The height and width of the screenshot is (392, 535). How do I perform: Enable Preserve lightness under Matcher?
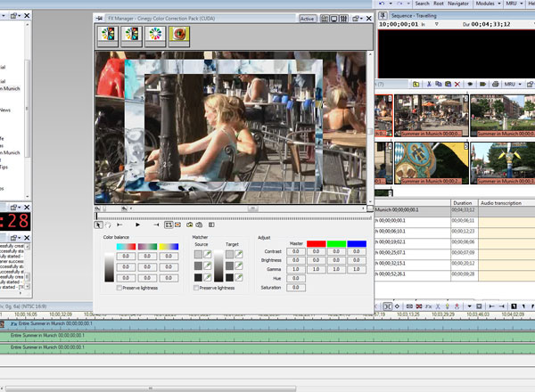[197, 289]
